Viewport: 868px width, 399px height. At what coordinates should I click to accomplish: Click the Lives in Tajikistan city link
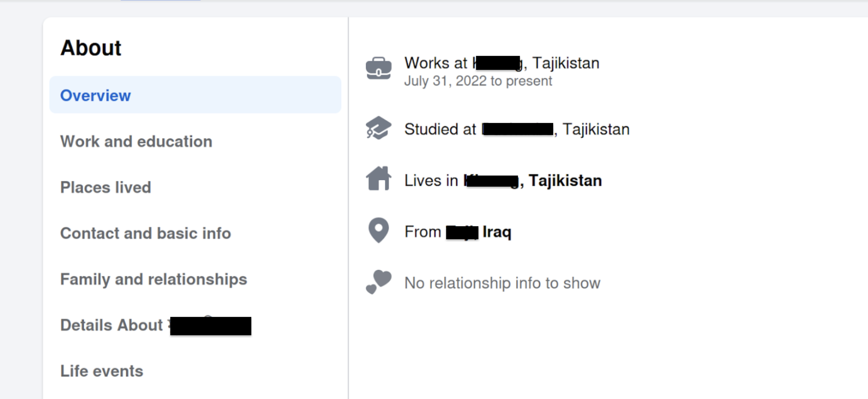tap(532, 180)
